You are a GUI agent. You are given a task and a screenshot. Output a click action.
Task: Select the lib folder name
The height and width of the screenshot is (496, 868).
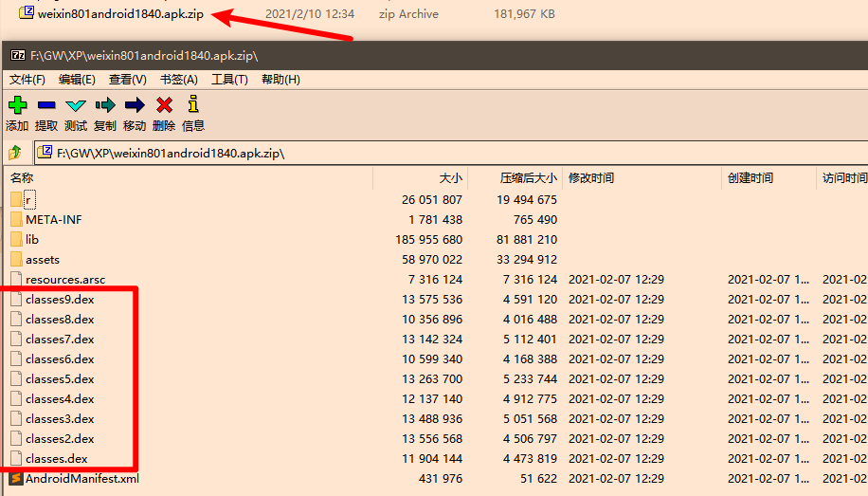click(32, 239)
